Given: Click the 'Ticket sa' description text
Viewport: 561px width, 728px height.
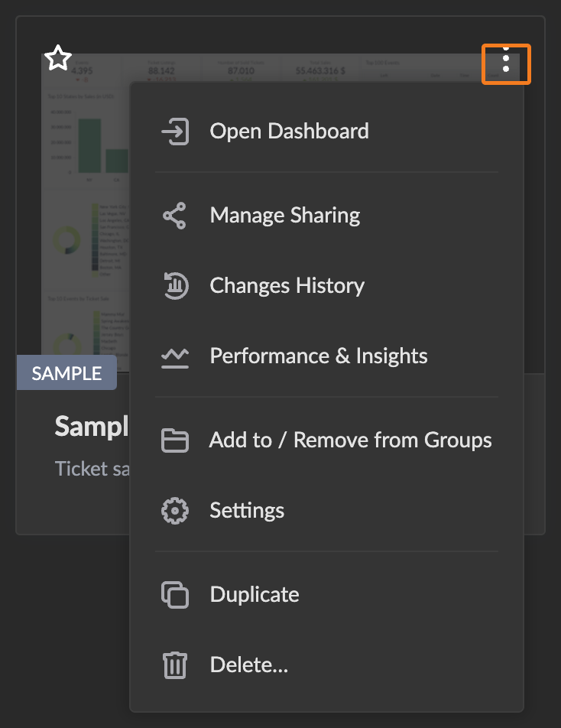Looking at the screenshot, I should [92, 469].
